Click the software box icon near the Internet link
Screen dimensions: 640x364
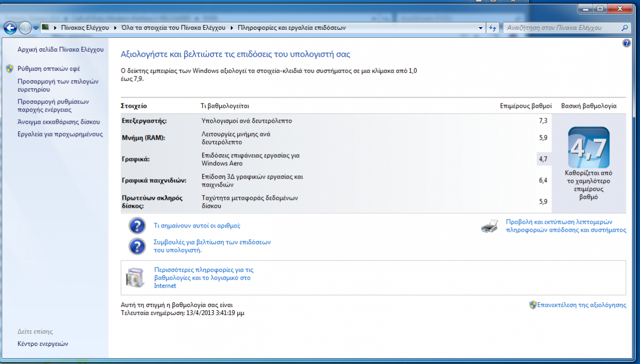135,277
